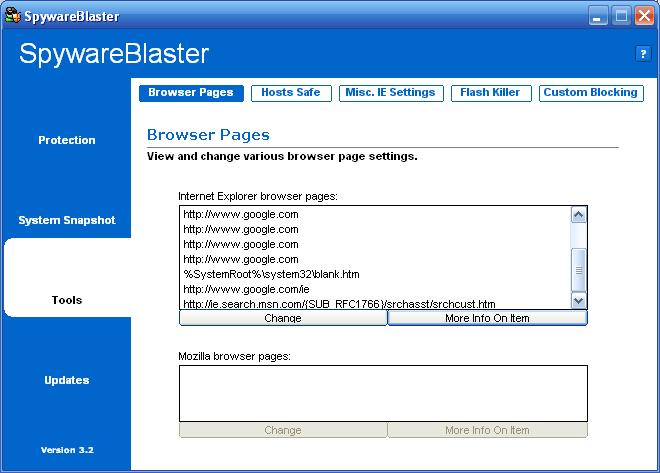The height and width of the screenshot is (473, 660).
Task: Go to the Protection section
Action: click(67, 140)
